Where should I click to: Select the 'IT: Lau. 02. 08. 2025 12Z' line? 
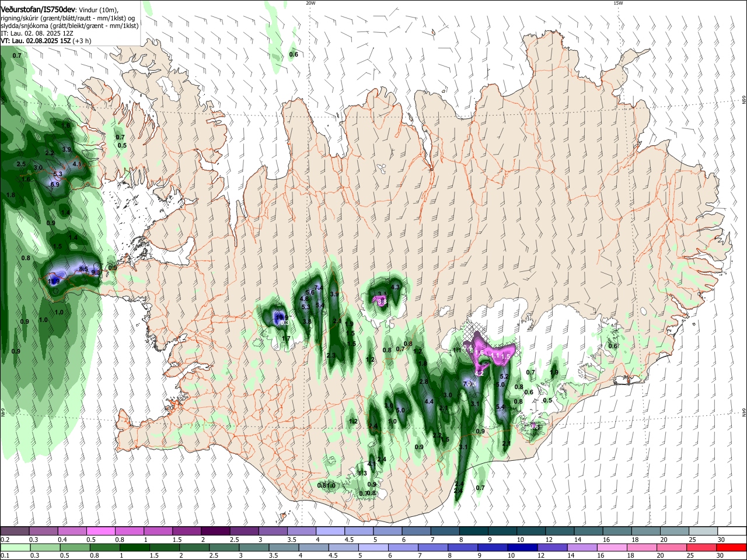37,34
